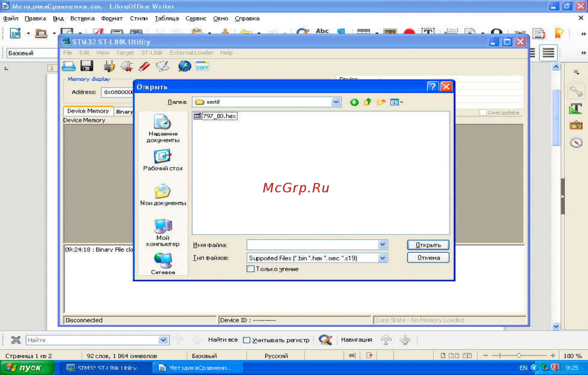Open ST-LINK Utility Target menu
Image resolution: width=588 pixels, height=375 pixels.
125,53
